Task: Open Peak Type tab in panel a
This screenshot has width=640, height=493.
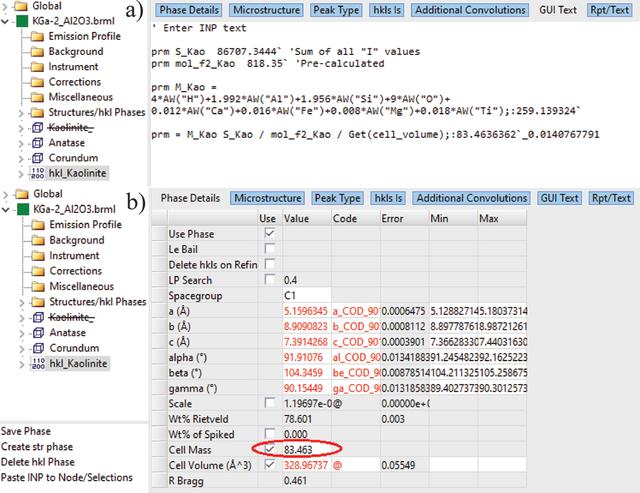Action: 336,10
